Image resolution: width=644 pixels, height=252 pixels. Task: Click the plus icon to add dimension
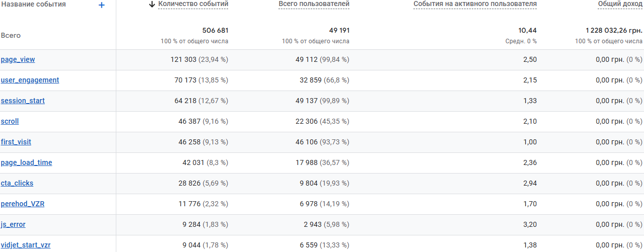pos(102,5)
